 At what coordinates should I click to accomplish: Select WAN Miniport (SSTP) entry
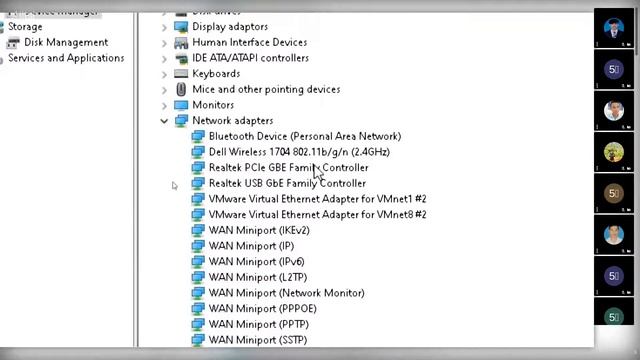258,340
